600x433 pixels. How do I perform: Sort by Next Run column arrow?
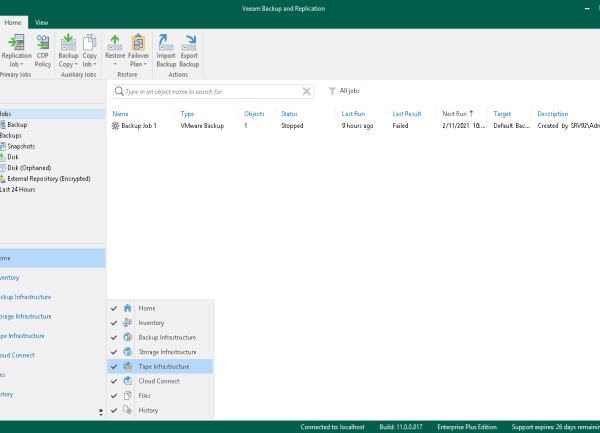tap(471, 113)
